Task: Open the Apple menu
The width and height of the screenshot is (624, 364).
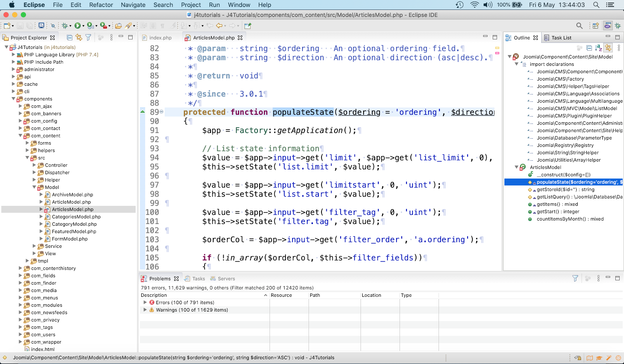Action: [11, 5]
